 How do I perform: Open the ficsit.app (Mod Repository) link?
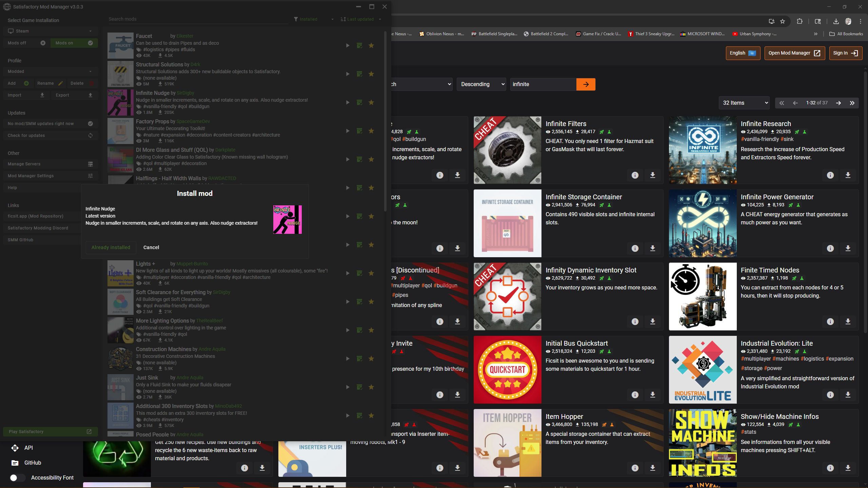(x=42, y=216)
